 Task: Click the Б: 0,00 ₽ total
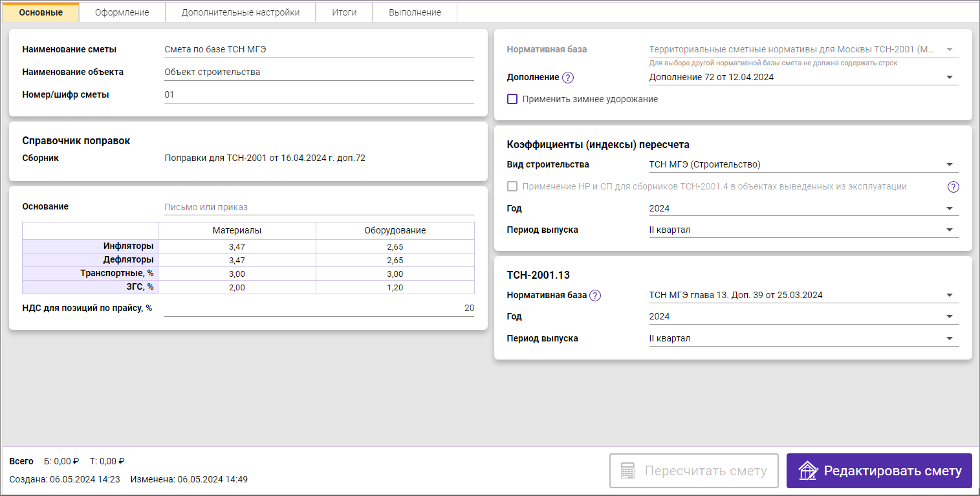(61, 462)
